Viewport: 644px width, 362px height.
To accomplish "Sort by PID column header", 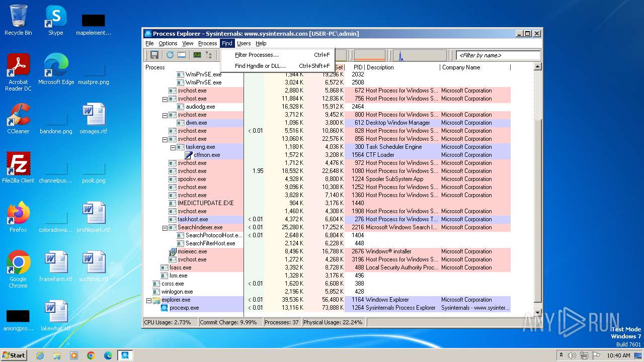I will coord(358,67).
